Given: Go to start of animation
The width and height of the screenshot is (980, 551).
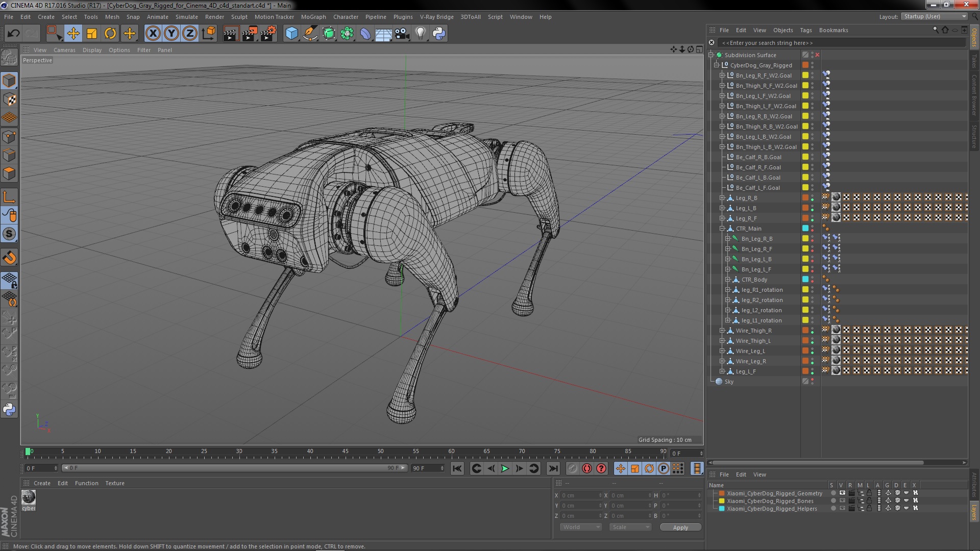Looking at the screenshot, I should 457,468.
